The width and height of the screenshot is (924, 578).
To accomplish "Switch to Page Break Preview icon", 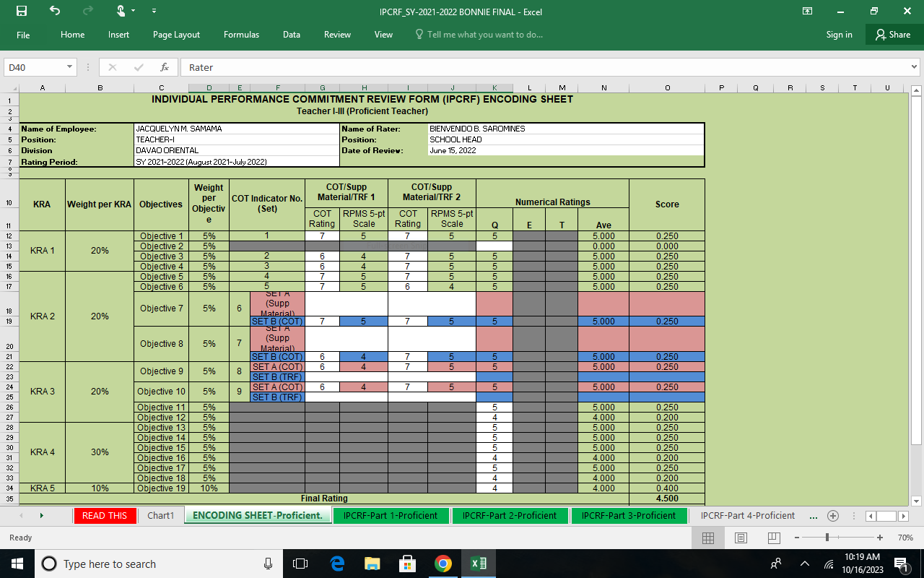I will pos(774,538).
